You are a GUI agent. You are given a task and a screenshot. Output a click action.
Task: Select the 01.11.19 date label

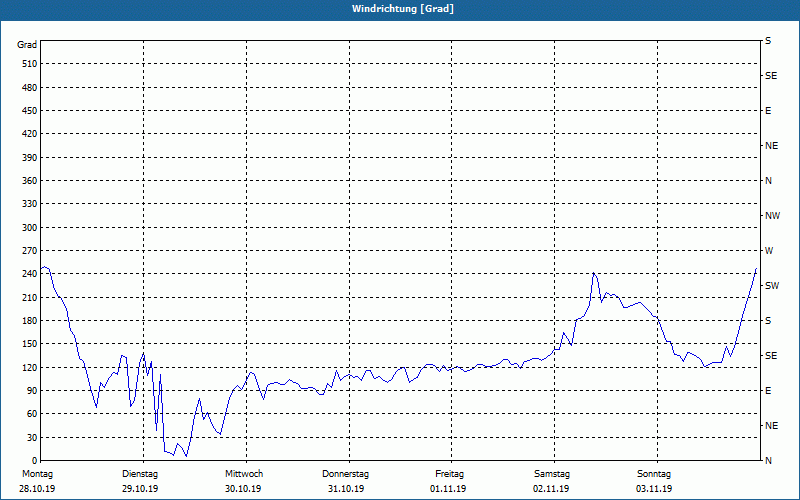coord(449,489)
